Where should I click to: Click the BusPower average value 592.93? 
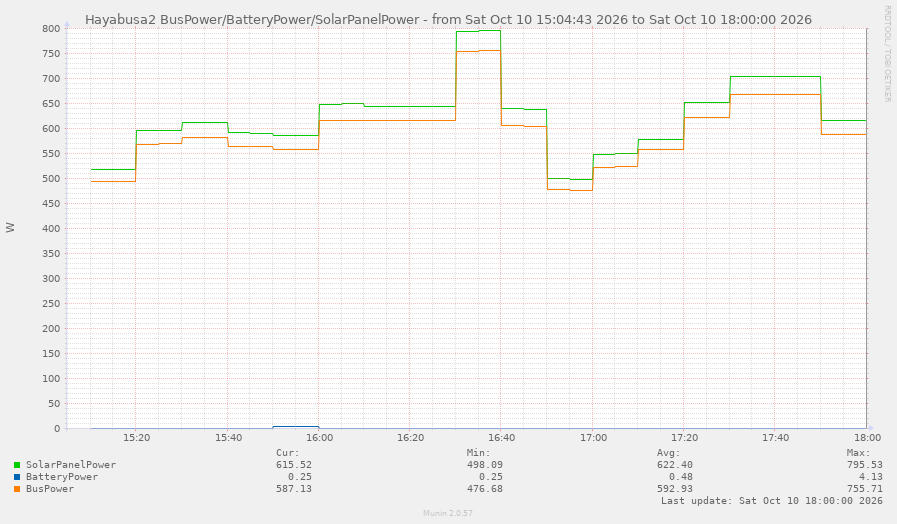point(675,489)
